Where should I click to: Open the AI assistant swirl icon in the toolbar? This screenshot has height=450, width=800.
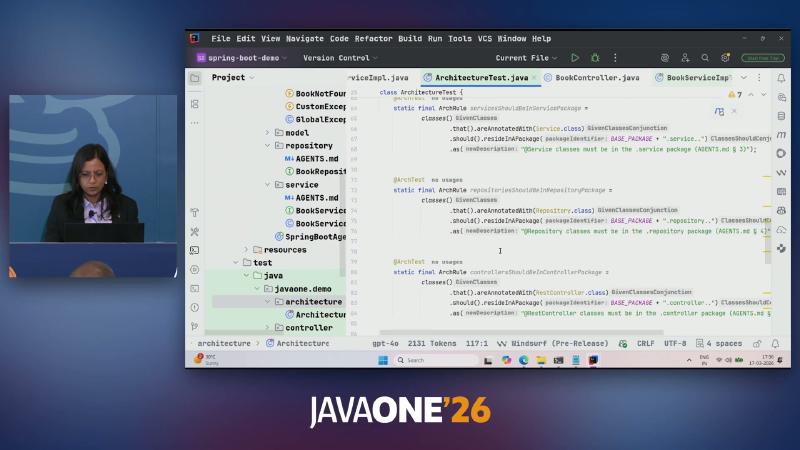coord(665,58)
